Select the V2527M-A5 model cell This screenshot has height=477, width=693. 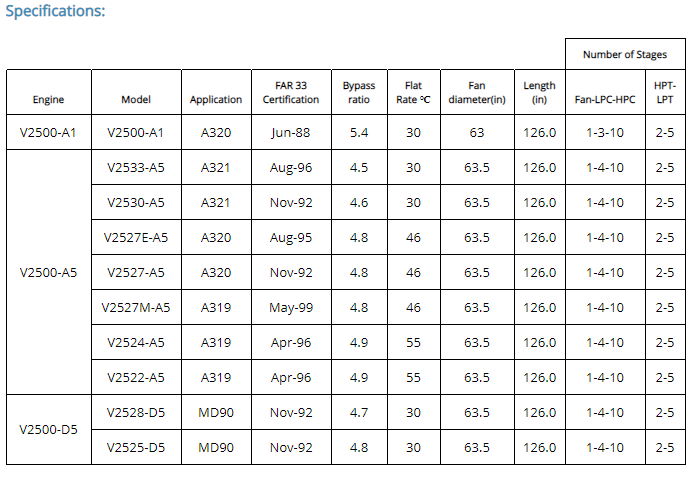click(x=136, y=308)
